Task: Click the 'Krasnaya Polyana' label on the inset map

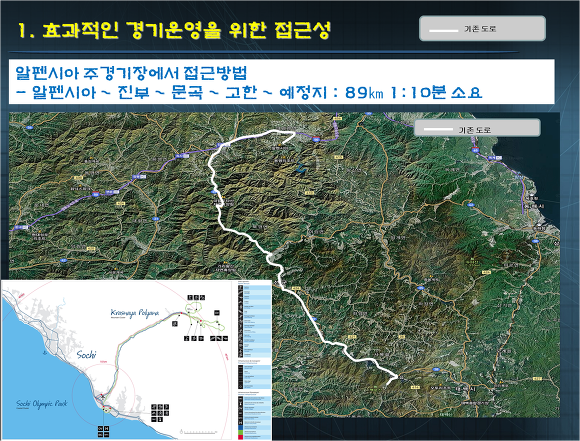Action: point(135,313)
